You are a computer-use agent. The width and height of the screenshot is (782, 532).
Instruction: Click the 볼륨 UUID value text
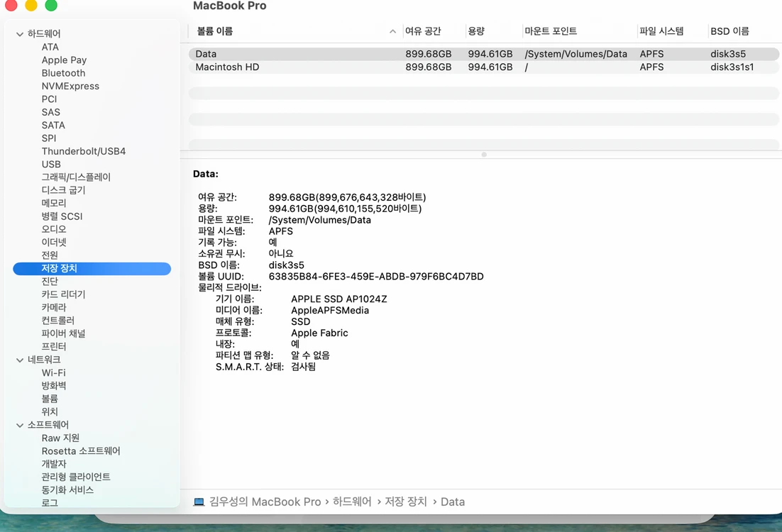coord(376,276)
